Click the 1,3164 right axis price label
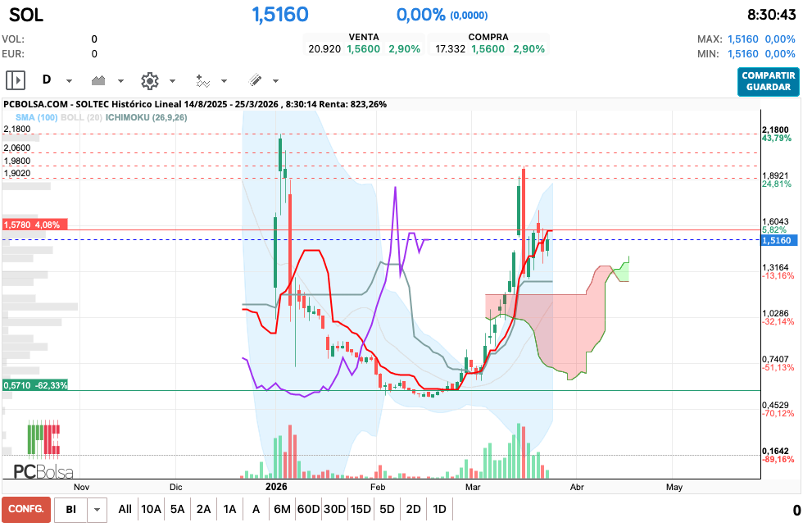812x527 pixels. tap(775, 268)
